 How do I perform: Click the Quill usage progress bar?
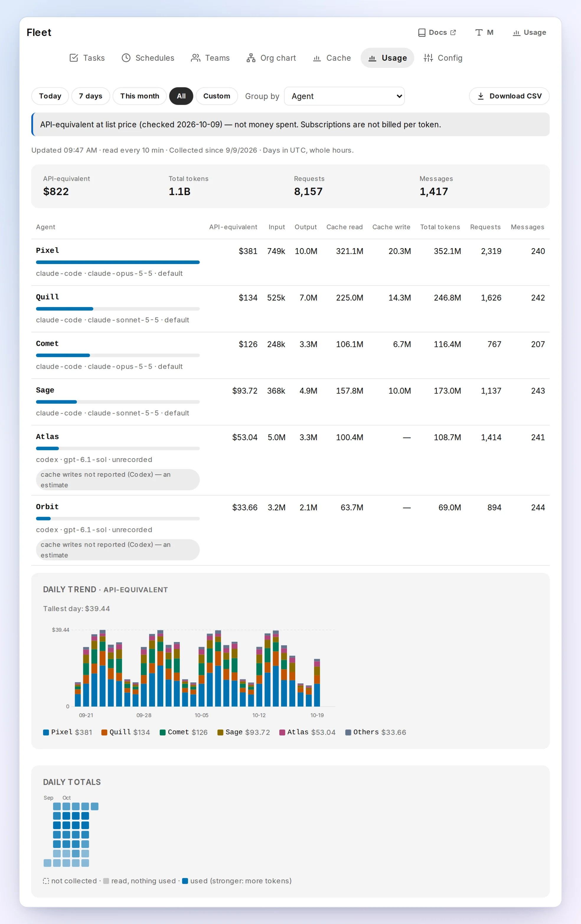[118, 309]
